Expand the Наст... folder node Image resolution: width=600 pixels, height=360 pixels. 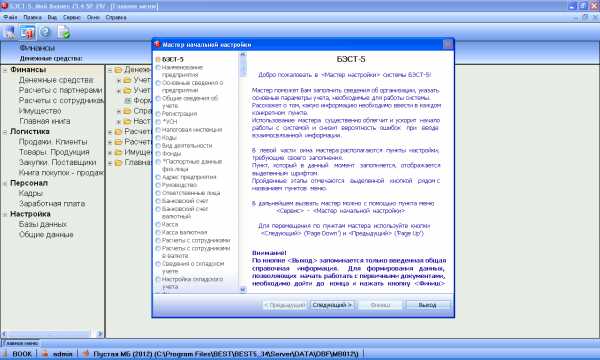click(119, 122)
